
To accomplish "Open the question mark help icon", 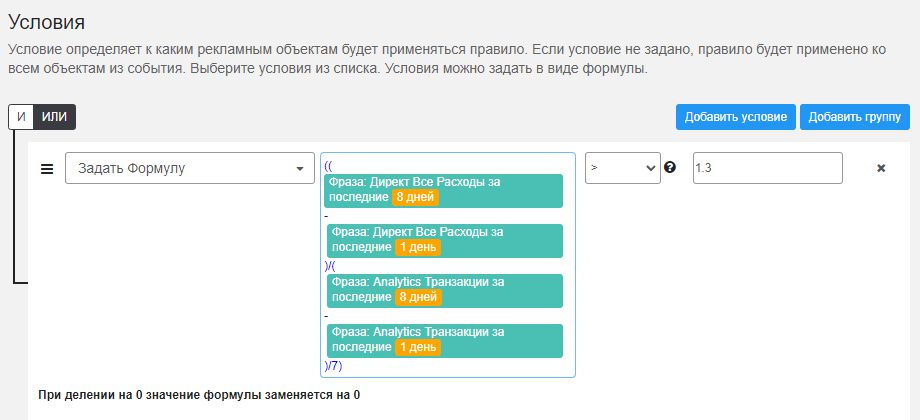I will (669, 168).
